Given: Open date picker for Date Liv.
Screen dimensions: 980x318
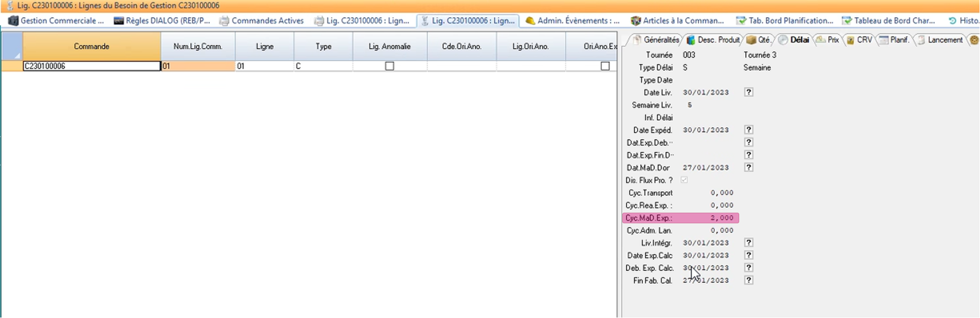Looking at the screenshot, I should 749,92.
